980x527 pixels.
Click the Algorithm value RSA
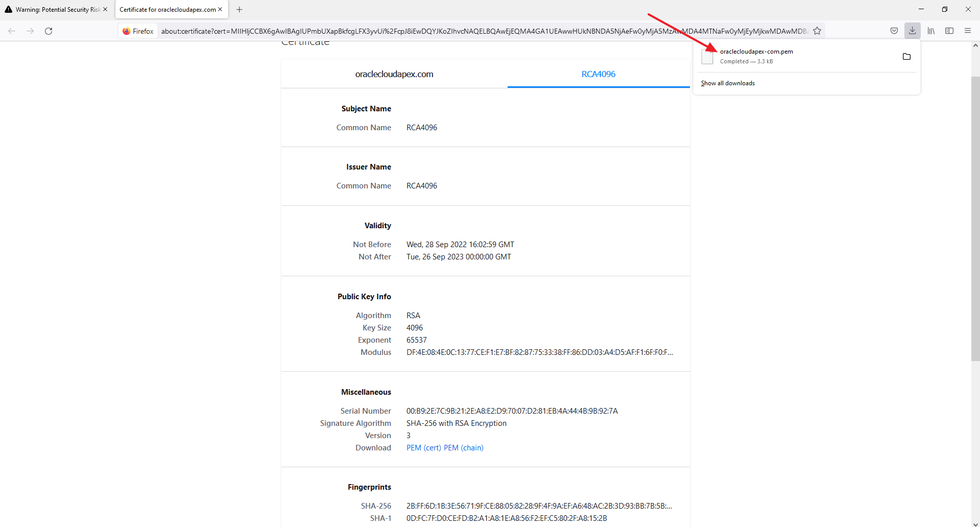pos(413,316)
